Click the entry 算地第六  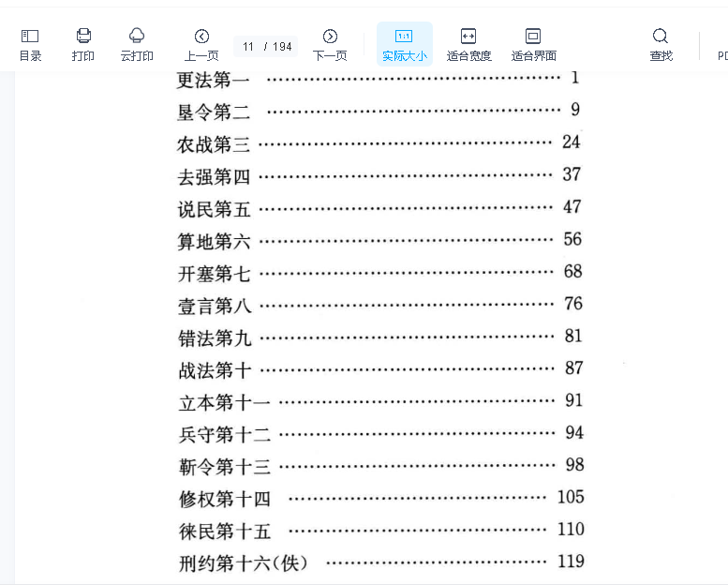(x=214, y=242)
